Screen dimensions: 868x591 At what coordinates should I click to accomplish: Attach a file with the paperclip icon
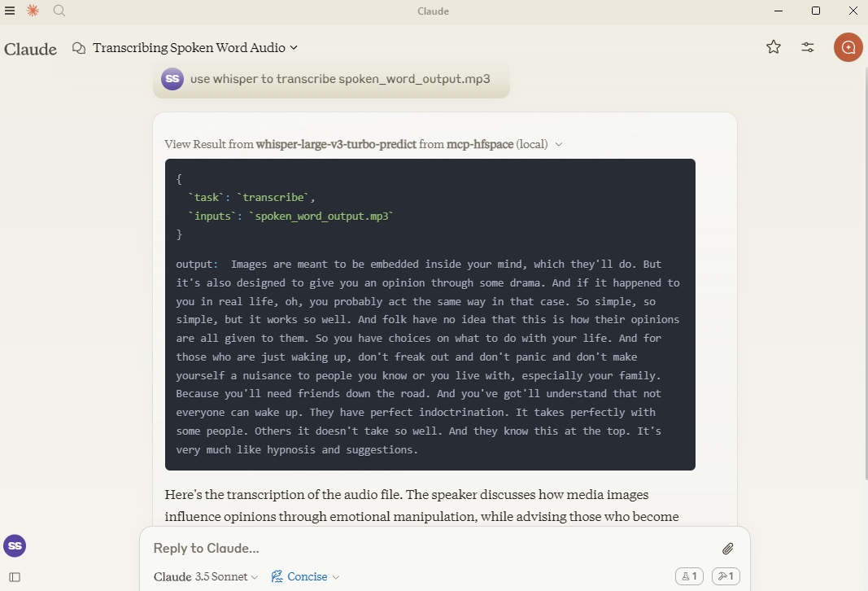point(728,548)
